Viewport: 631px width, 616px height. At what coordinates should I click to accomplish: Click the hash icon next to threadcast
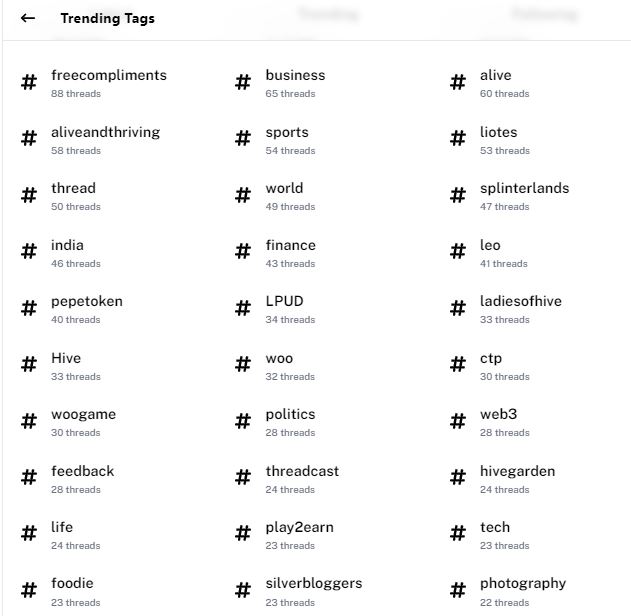(243, 478)
